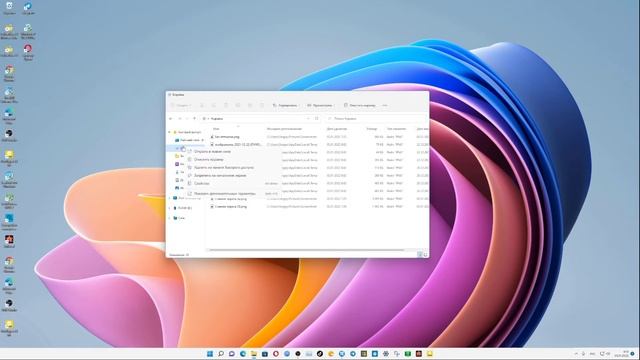Select the first file in the list
This screenshot has height=360, width=640.
pyautogui.click(x=319, y=137)
